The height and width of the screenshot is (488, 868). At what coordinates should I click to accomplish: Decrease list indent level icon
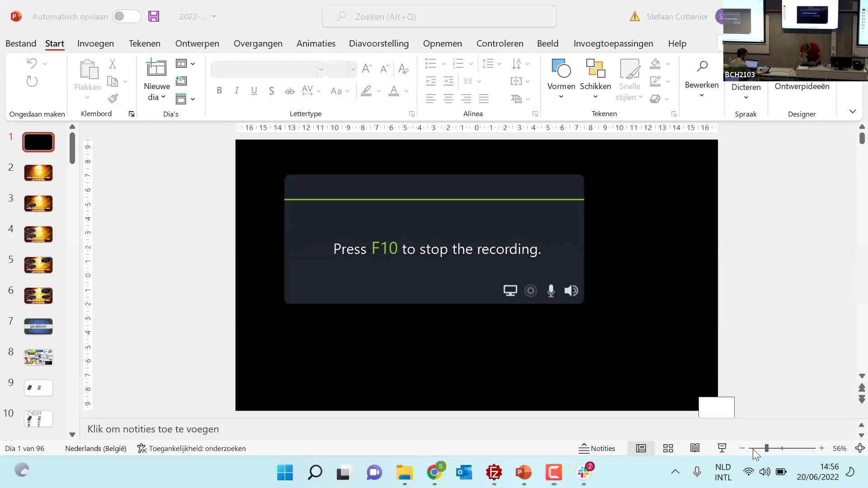tap(431, 81)
